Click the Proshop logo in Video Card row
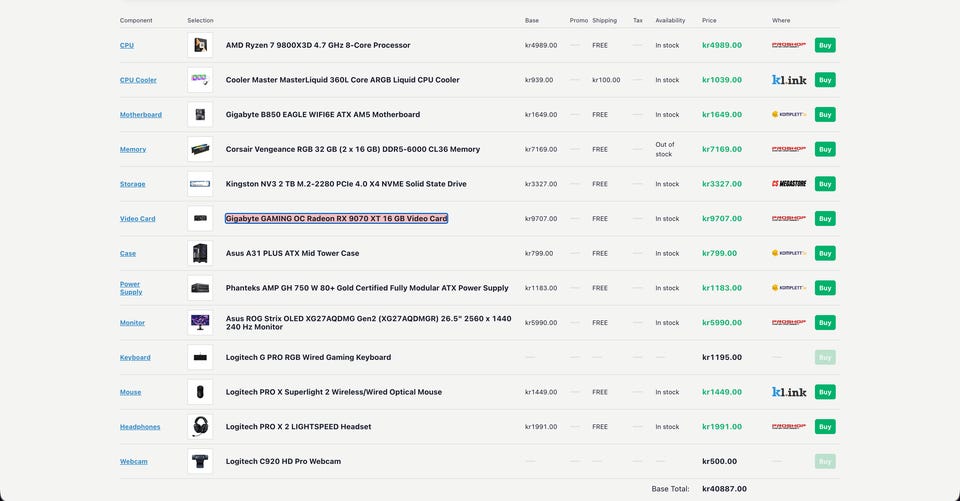The width and height of the screenshot is (960, 501). pos(789,219)
